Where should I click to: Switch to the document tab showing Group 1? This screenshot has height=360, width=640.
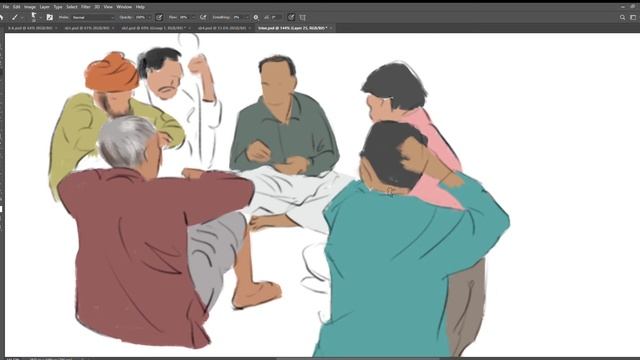coord(153,28)
